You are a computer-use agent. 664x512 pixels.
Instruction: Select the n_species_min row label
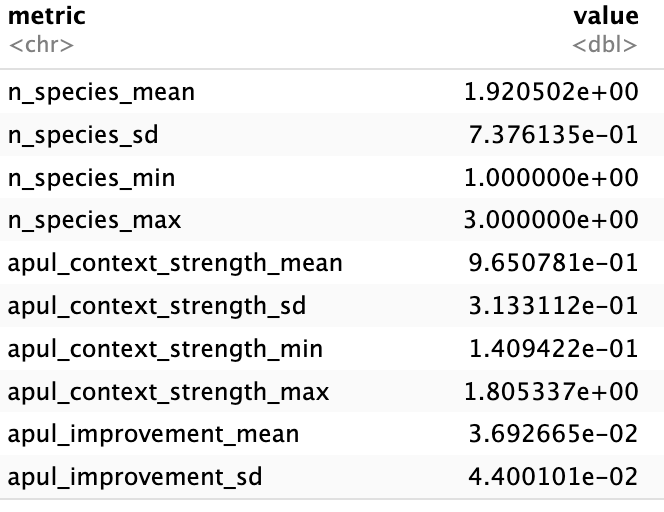[x=91, y=178]
